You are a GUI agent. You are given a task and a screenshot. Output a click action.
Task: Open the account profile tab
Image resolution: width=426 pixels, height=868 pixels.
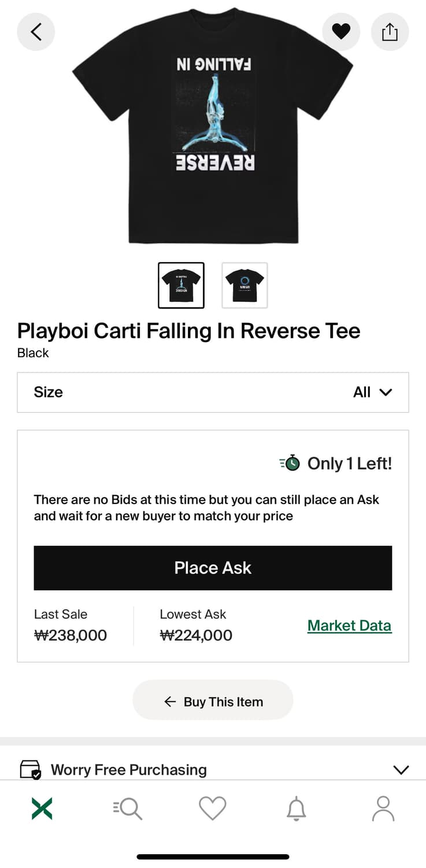click(383, 808)
